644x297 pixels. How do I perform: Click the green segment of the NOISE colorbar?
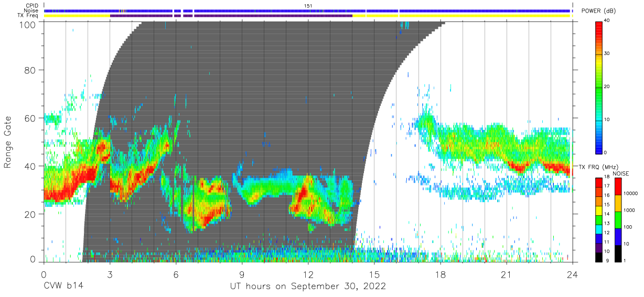click(618, 220)
